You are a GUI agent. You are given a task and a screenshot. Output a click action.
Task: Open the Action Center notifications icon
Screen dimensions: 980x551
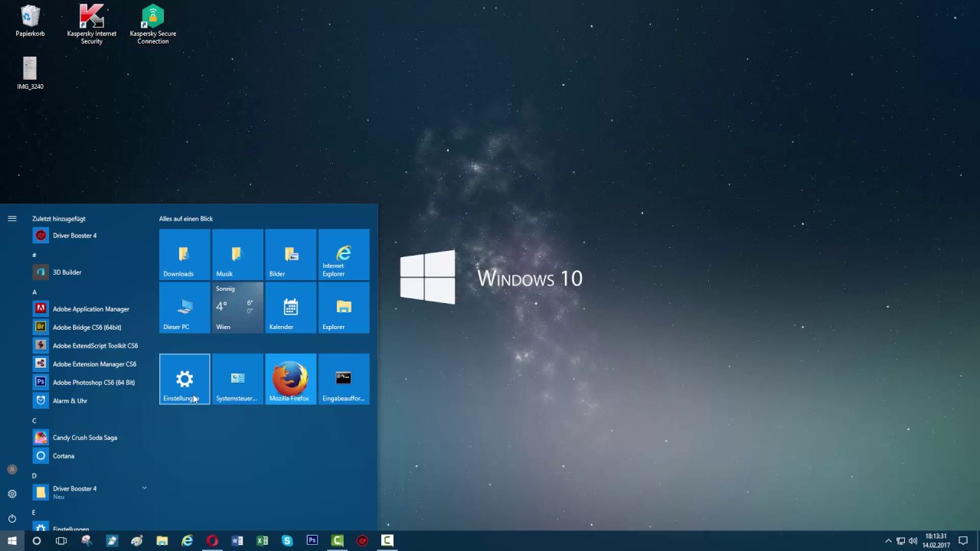tap(963, 541)
